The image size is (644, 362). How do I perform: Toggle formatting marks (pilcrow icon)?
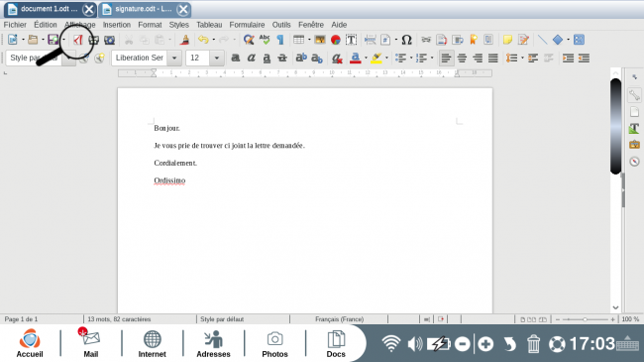280,40
